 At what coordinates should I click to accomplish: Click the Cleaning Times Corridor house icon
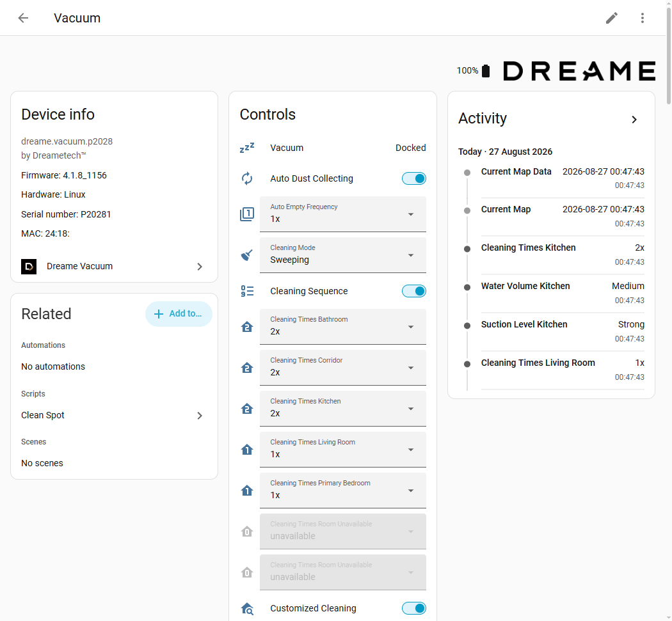click(247, 368)
